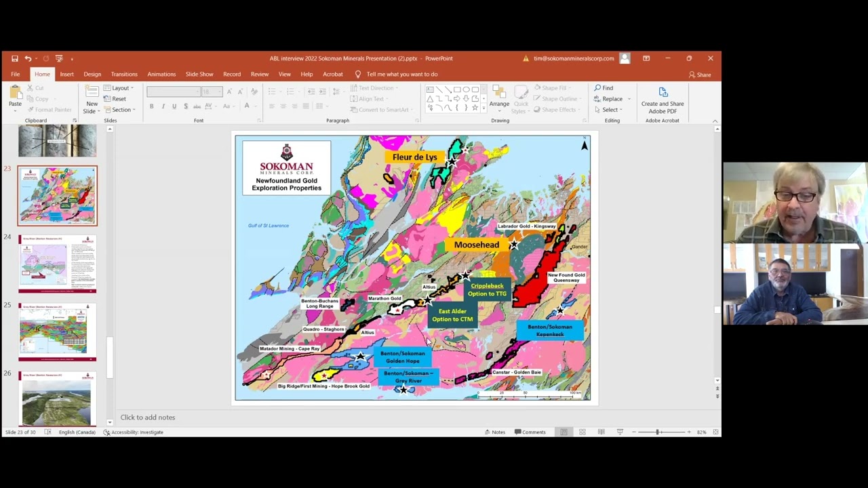Open the Animations tab
Image resolution: width=868 pixels, height=488 pixels.
coord(161,74)
